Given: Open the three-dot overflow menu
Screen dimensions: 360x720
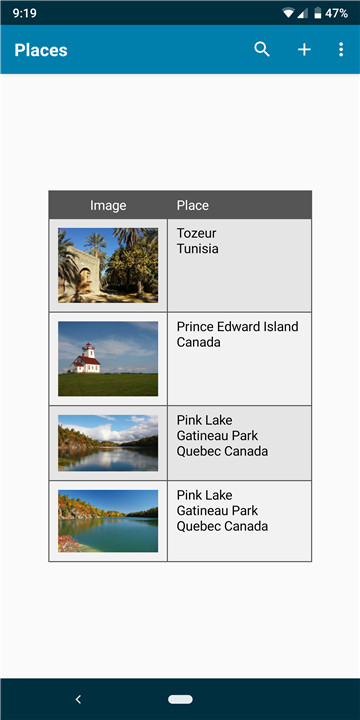Looking at the screenshot, I should (x=341, y=49).
